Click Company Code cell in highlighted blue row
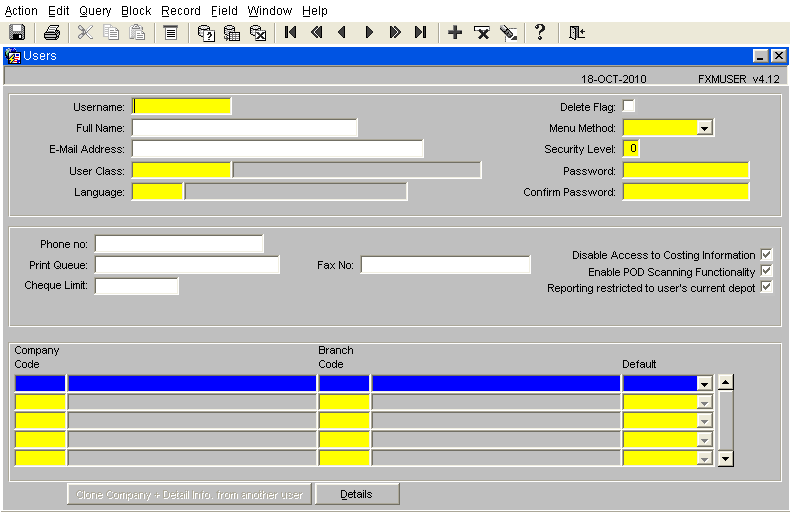The height and width of the screenshot is (512, 790). tap(40, 383)
